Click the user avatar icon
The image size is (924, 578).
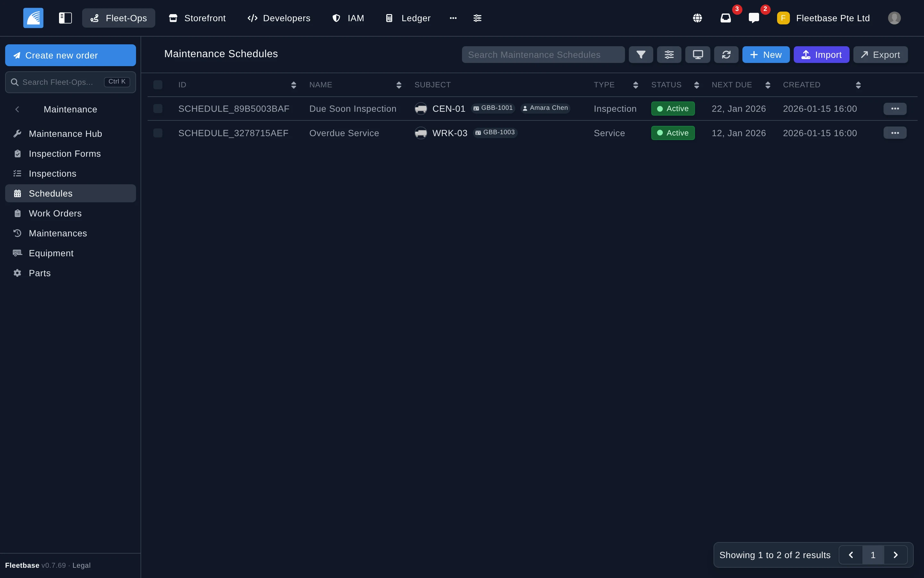tap(894, 18)
